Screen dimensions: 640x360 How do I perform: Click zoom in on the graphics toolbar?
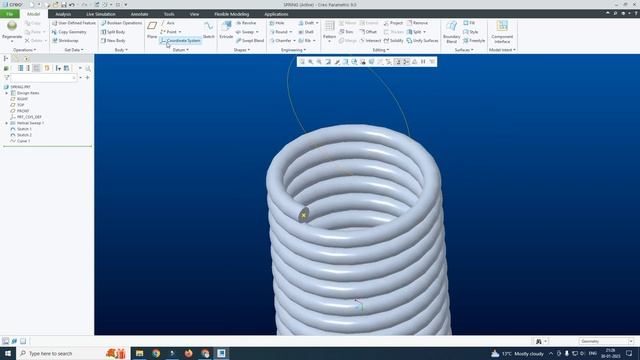311,62
